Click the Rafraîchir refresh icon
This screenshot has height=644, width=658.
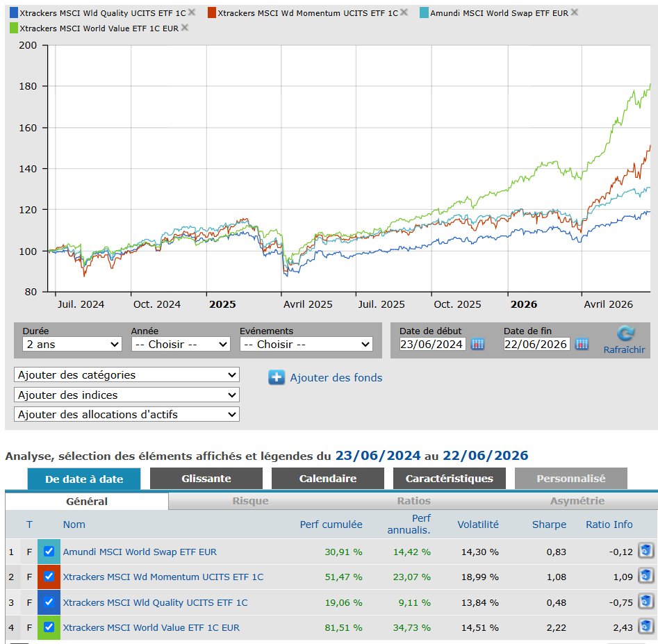click(x=625, y=333)
